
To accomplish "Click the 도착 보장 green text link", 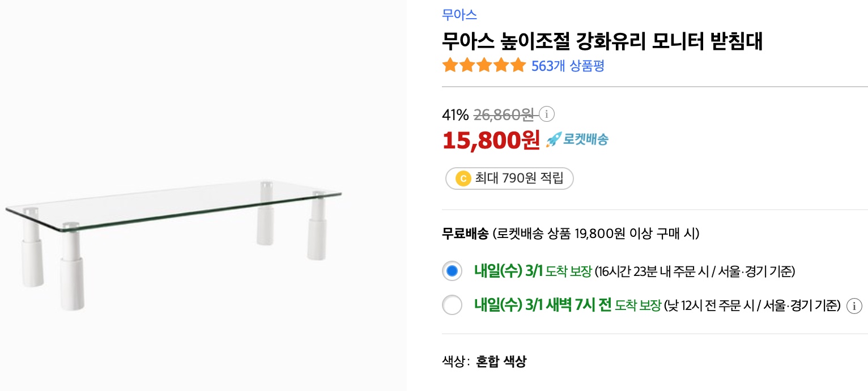I will click(x=568, y=271).
